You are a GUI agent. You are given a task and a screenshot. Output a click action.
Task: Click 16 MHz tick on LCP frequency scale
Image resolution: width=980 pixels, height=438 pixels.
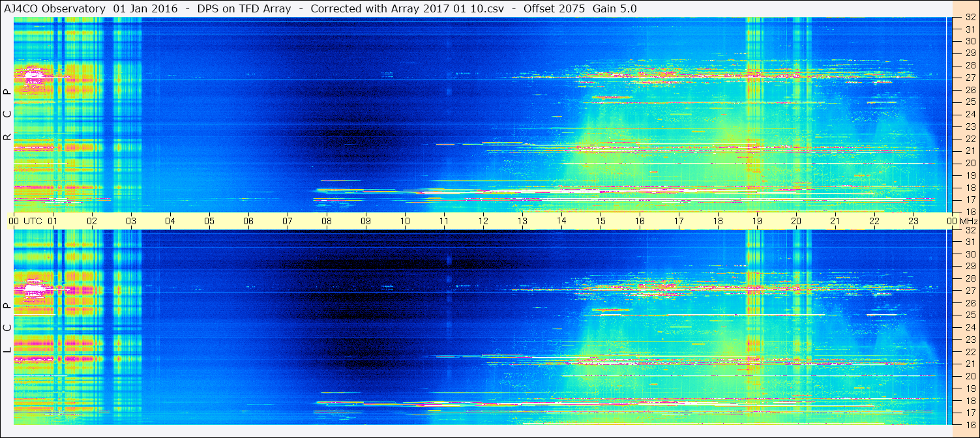970,424
